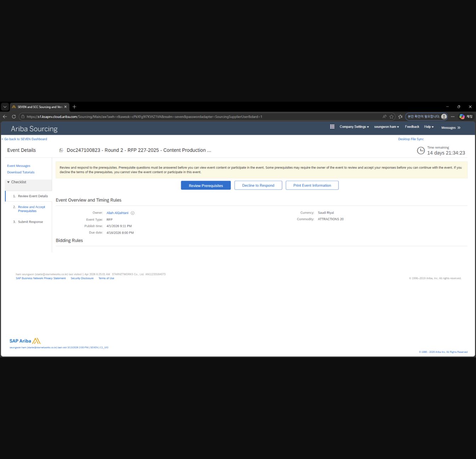476x459 pixels.
Task: Open the Ariba apps grid icon
Action: (x=332, y=126)
